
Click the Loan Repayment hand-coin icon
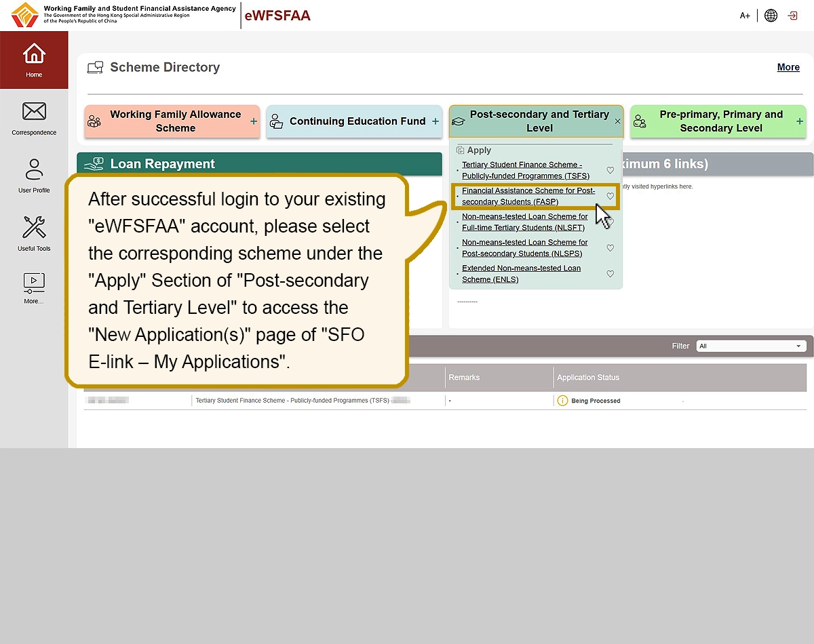[x=94, y=164]
